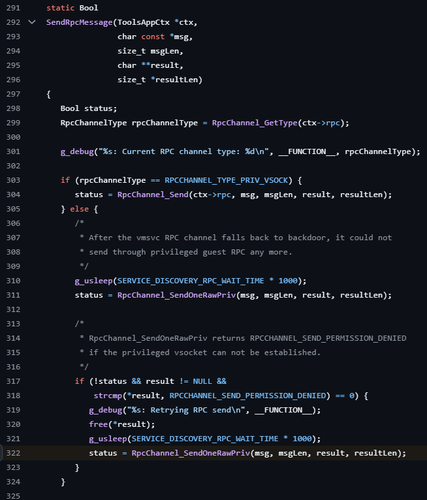
Task: Click line number 311
Action: click(x=13, y=295)
